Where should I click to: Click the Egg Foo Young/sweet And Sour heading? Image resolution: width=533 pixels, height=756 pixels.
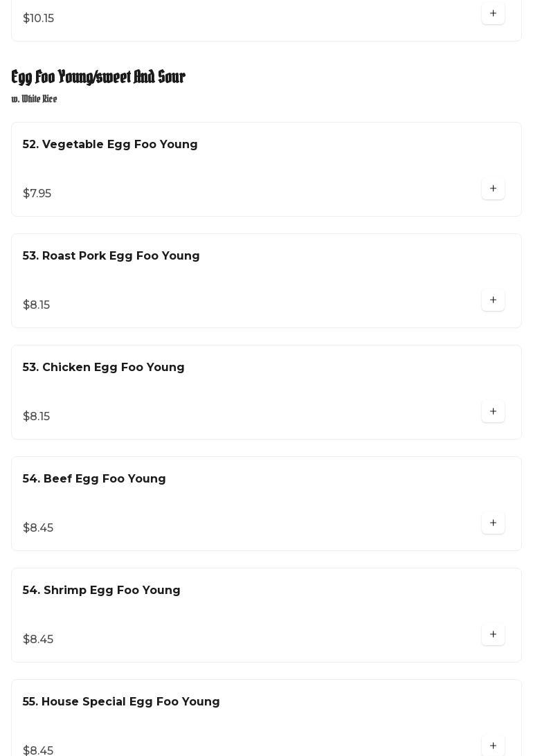[x=98, y=77]
